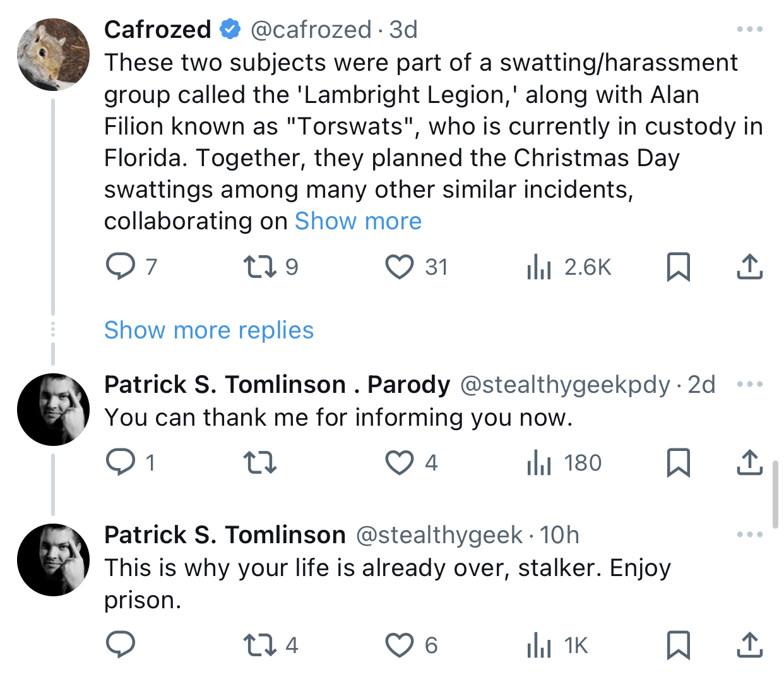
Task: Open @stealthygeekpdy profile handle
Action: coord(565,384)
